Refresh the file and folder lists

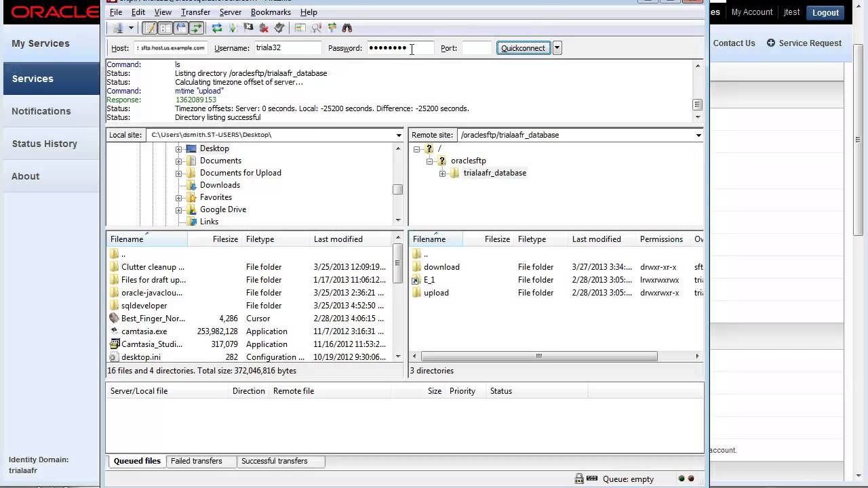tap(217, 28)
